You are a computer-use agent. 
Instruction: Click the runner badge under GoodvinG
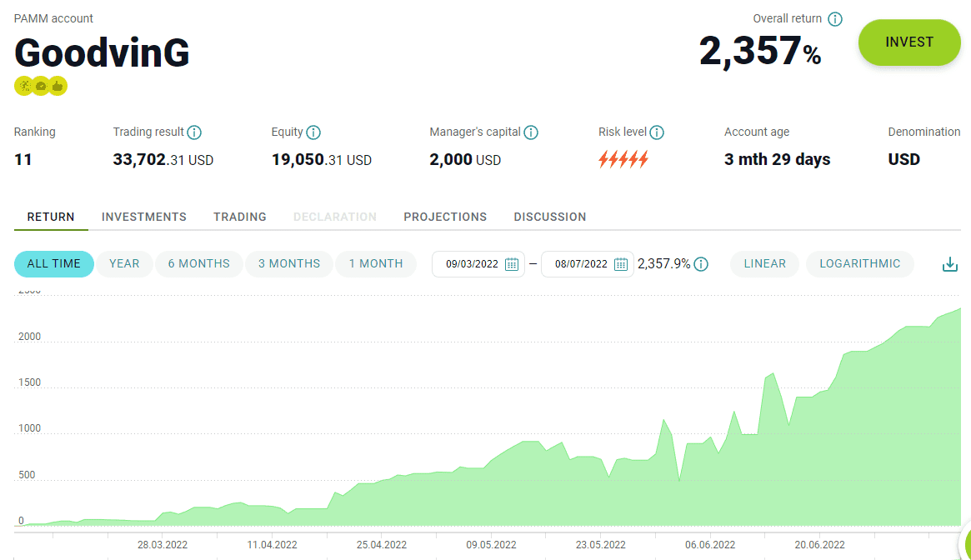24,86
